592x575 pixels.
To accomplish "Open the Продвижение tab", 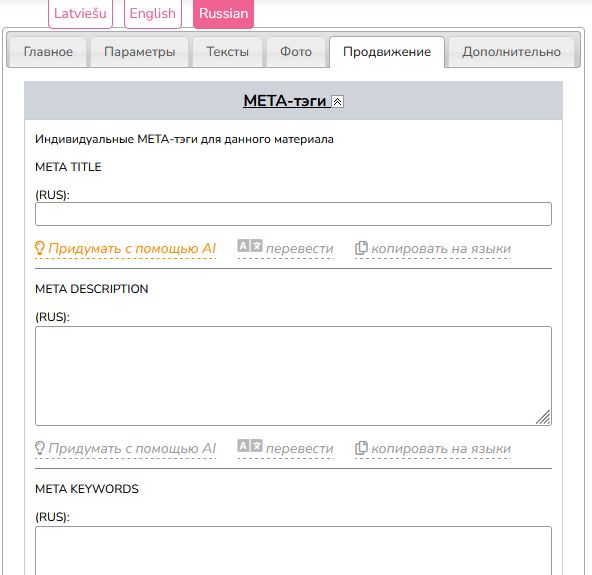I will pyautogui.click(x=387, y=52).
